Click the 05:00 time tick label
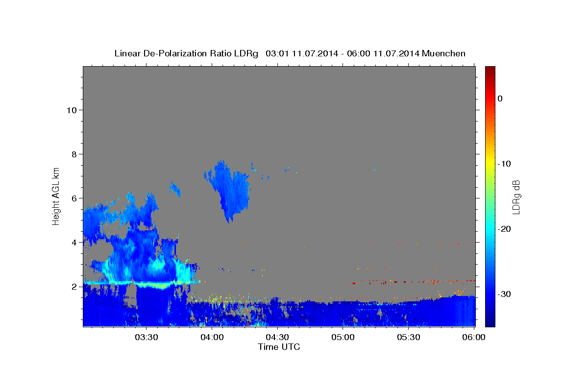The height and width of the screenshot is (392, 588). [x=343, y=338]
